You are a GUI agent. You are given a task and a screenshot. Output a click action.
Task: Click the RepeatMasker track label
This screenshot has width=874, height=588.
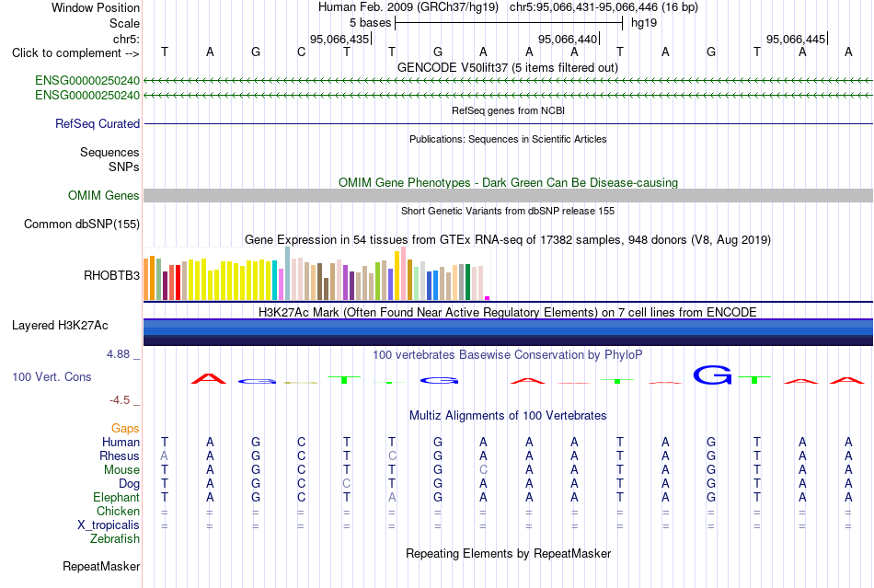101,566
